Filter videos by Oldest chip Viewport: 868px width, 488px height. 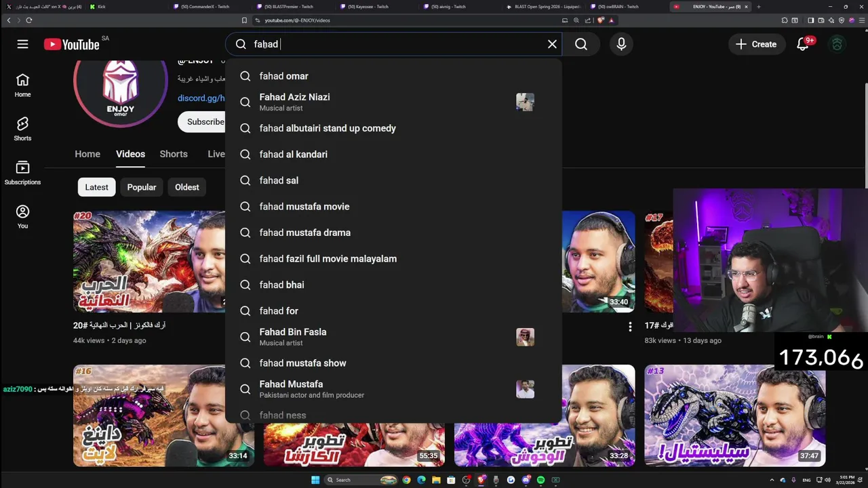(x=187, y=187)
